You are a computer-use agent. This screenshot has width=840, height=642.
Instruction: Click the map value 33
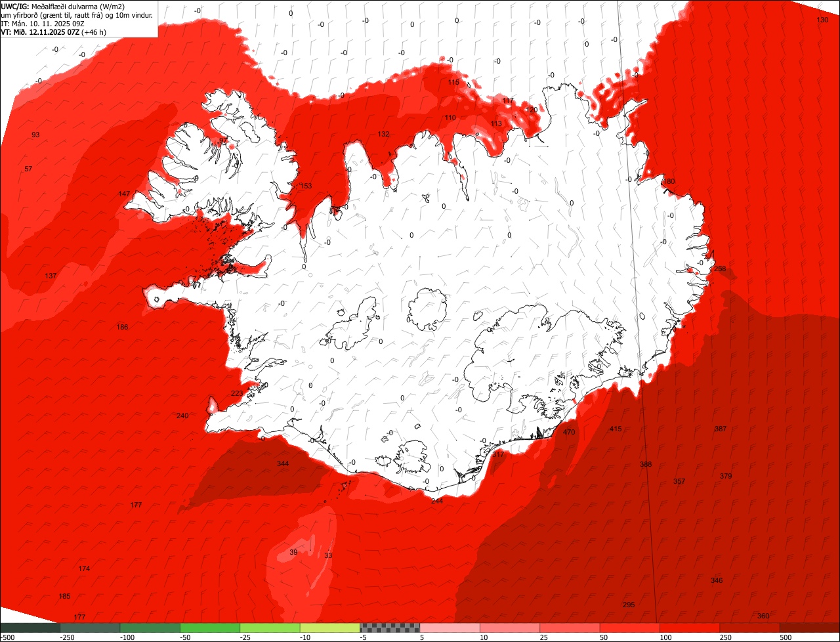328,556
